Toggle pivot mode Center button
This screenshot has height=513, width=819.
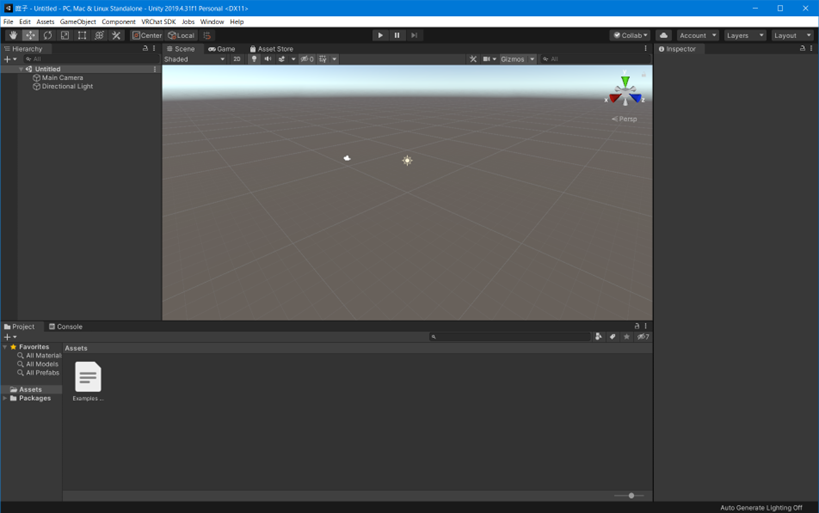147,35
